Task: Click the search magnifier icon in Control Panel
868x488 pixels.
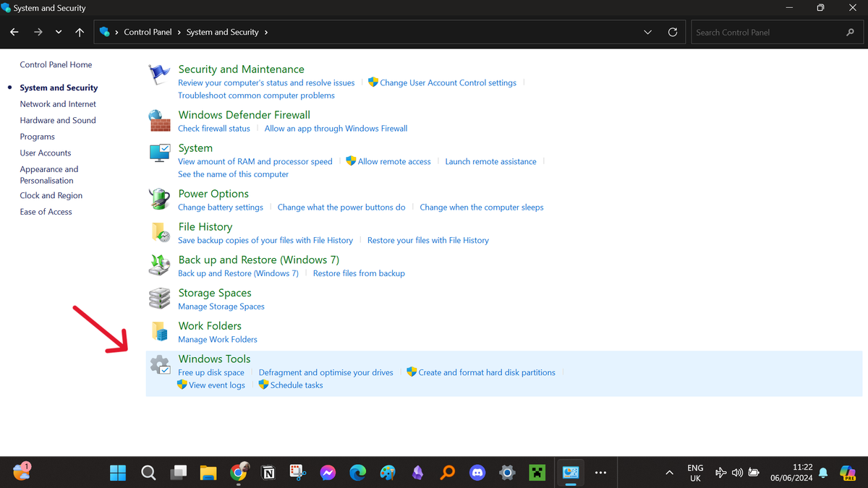Action: pyautogui.click(x=850, y=33)
